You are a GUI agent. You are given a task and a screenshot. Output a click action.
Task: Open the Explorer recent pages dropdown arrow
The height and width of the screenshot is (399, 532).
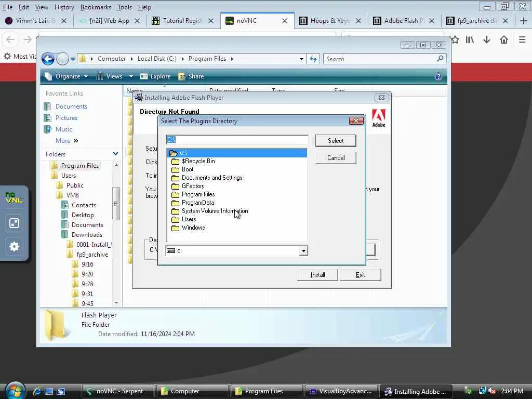73,59
